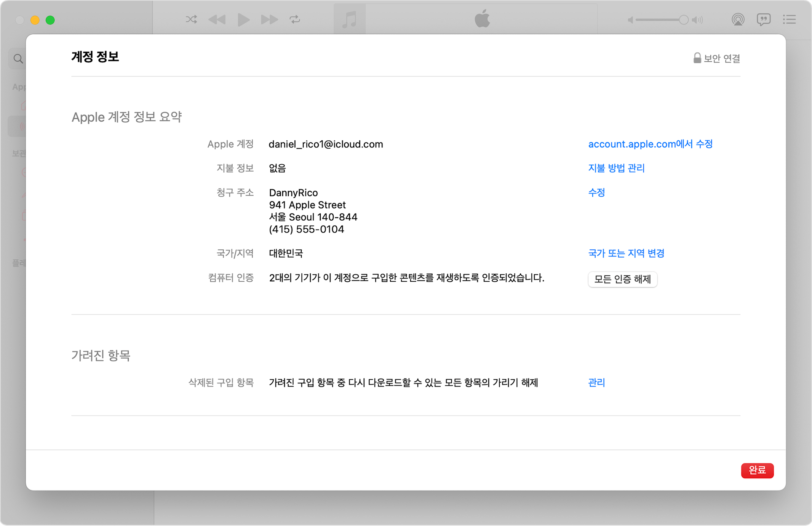Click 모든 인증 해제 button
This screenshot has width=812, height=526.
click(623, 279)
